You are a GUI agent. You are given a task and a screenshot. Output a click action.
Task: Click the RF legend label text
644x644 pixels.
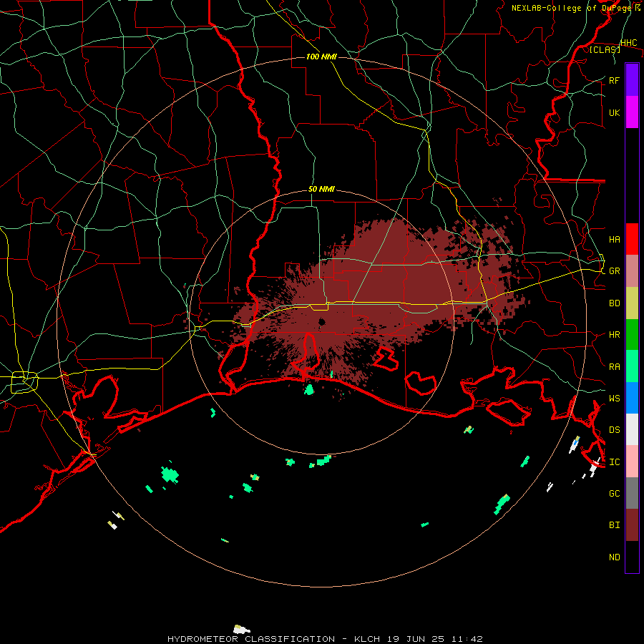pos(614,80)
